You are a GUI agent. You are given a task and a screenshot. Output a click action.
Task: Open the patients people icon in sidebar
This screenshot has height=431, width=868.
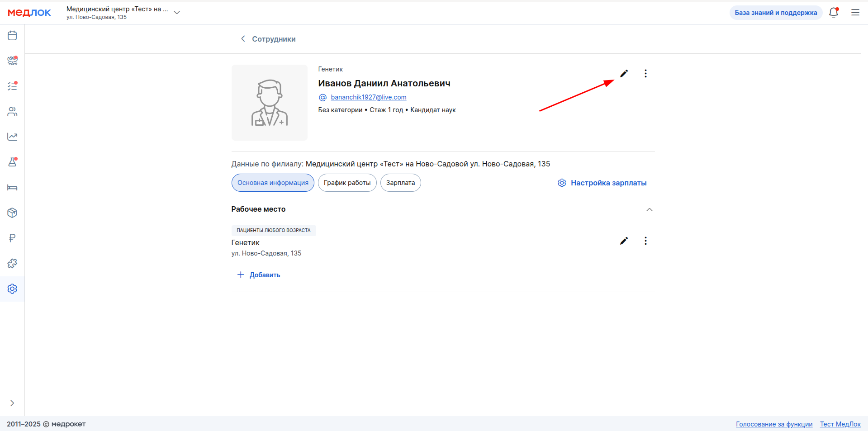(x=12, y=112)
